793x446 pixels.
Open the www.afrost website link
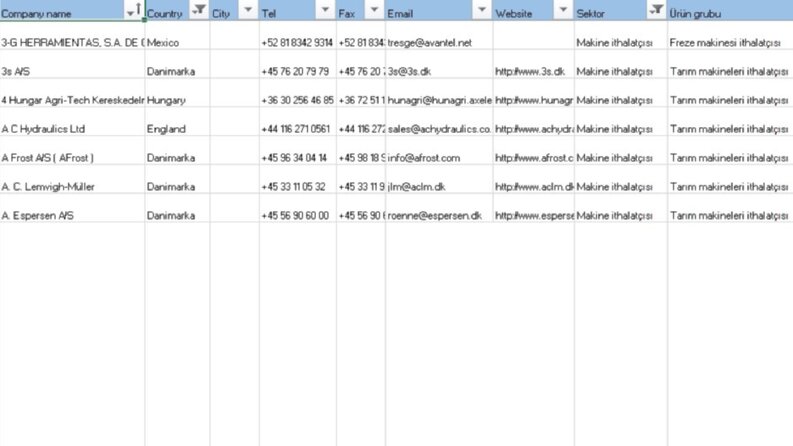point(534,158)
